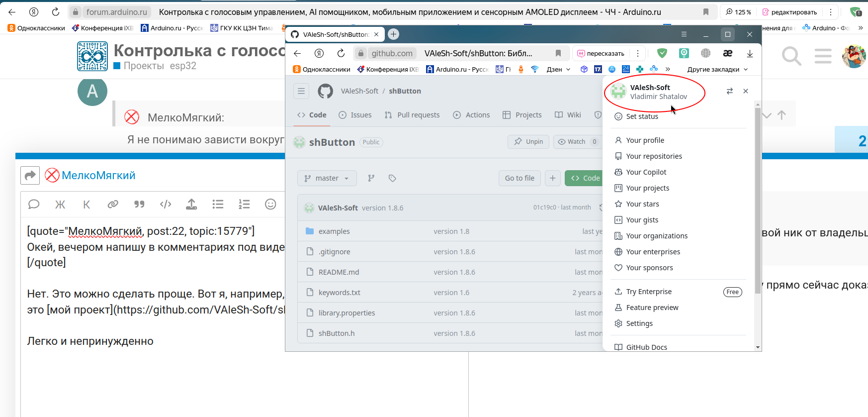Screen dimensions: 868x417
Task: Open the shButton.h file
Action: click(x=337, y=333)
